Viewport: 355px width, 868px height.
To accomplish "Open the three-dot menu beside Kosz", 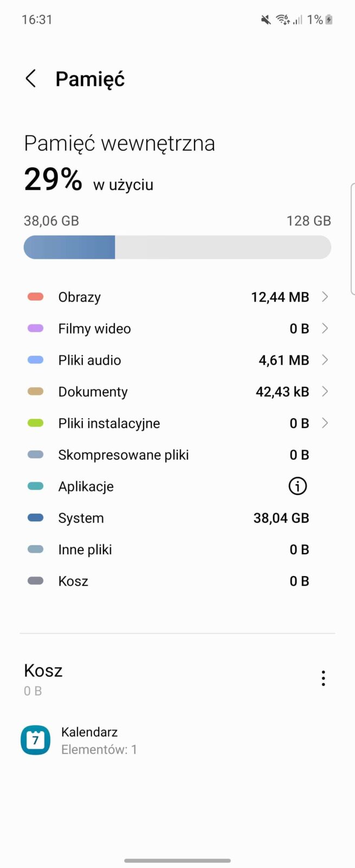I will click(323, 678).
